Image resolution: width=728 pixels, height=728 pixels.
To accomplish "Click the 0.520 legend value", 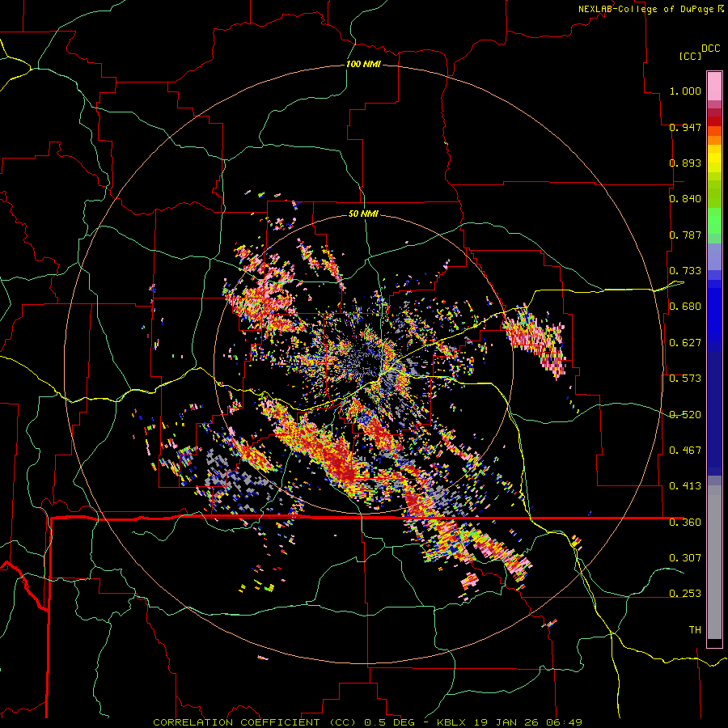I will pos(685,415).
